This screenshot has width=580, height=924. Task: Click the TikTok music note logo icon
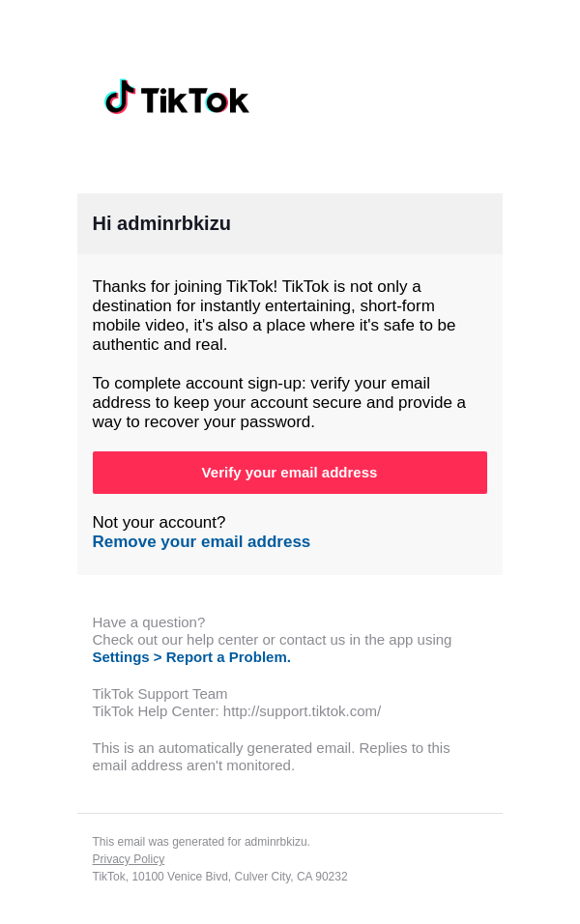coord(119,98)
